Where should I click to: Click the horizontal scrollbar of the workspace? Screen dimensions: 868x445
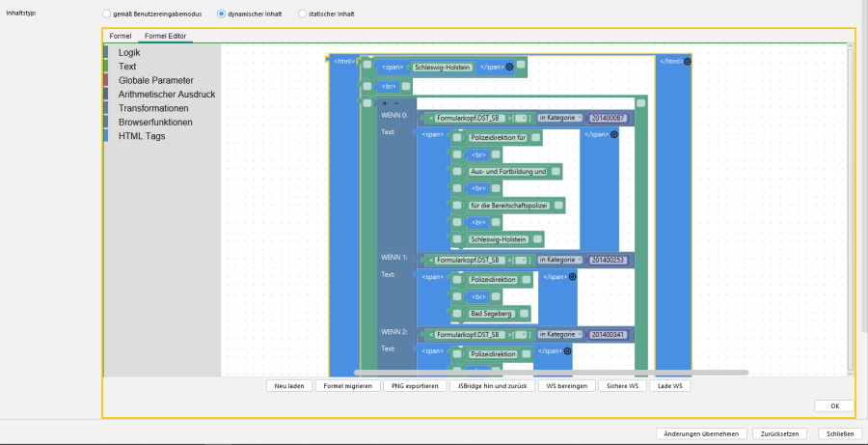[x=550, y=372]
